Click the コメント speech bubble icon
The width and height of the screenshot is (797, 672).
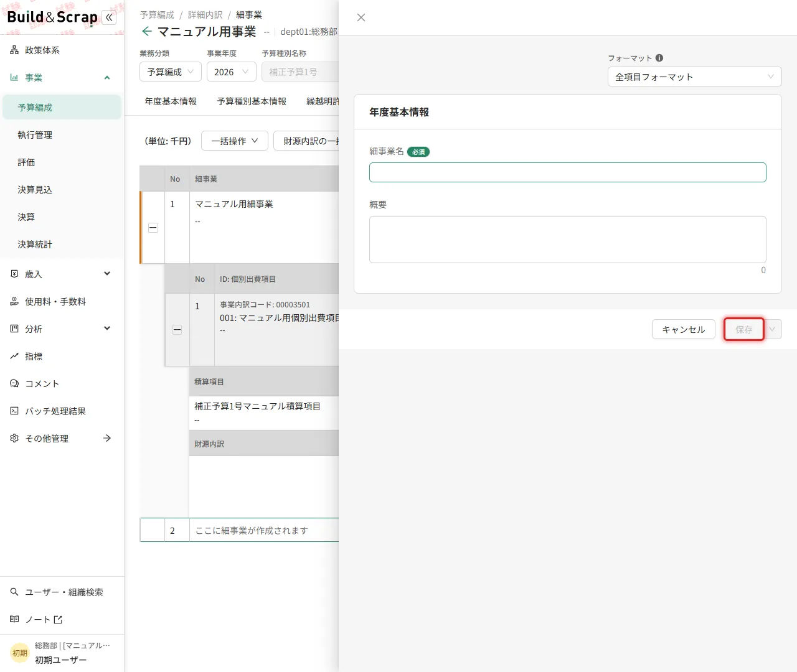14,383
